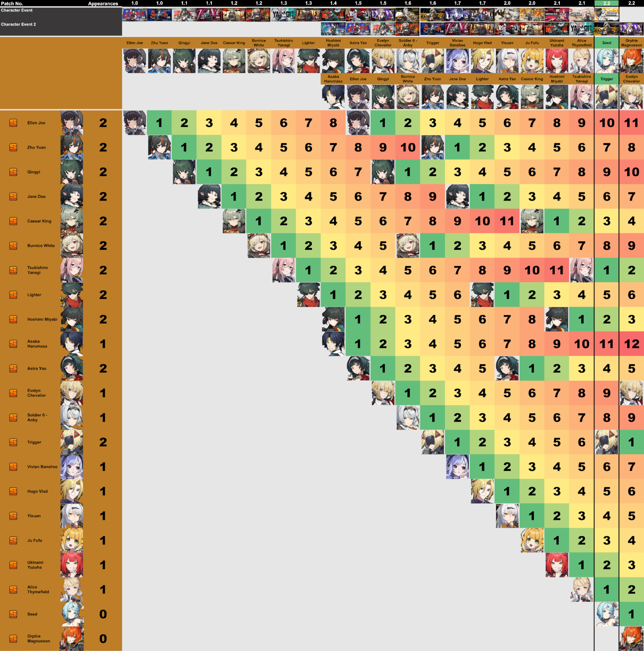Click the 10 cell in Qingyi's row
This screenshot has width=644, height=651.
coord(631,172)
